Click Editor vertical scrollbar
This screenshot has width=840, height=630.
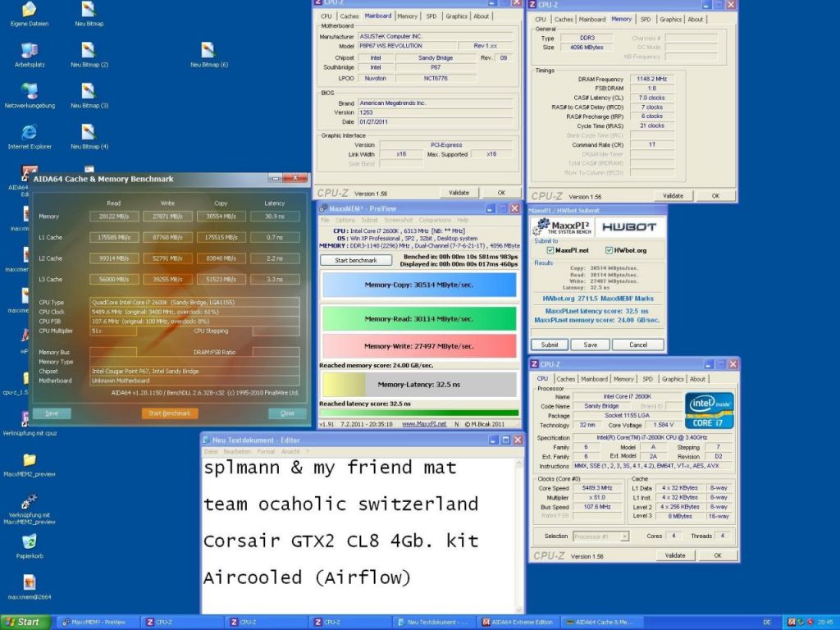tap(518, 536)
